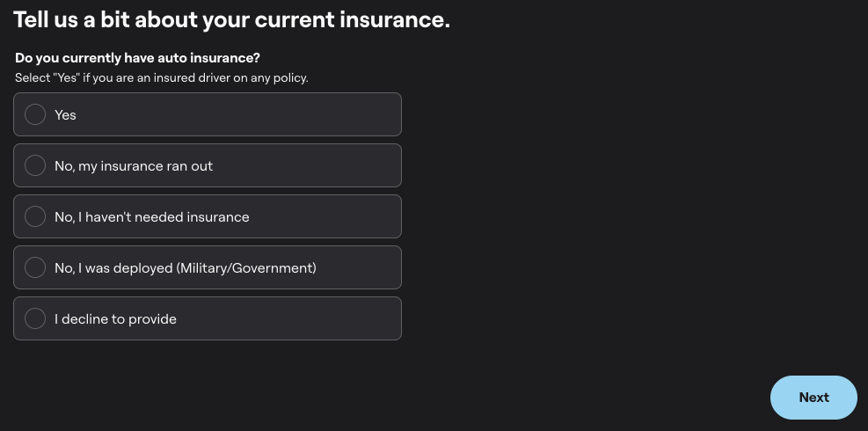Image resolution: width=868 pixels, height=431 pixels.
Task: Click the "No, I haven't needed insurance" label
Action: (152, 217)
